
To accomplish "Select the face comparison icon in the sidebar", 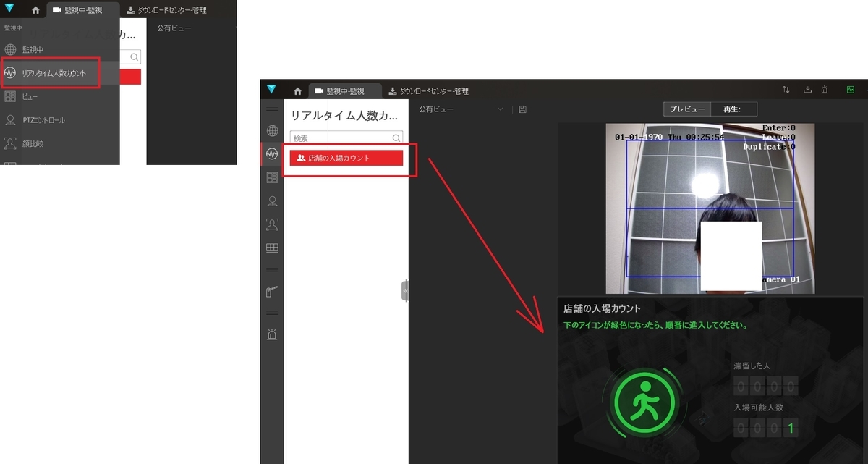I will pyautogui.click(x=271, y=224).
